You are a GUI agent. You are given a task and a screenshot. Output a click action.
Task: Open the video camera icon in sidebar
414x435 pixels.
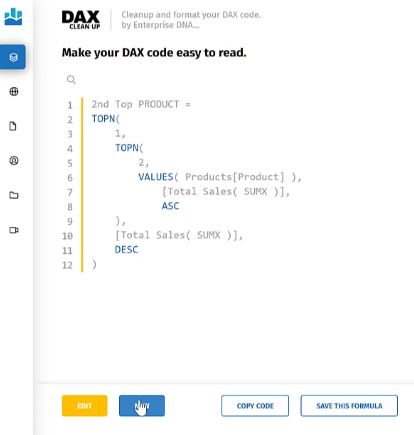[x=14, y=230]
